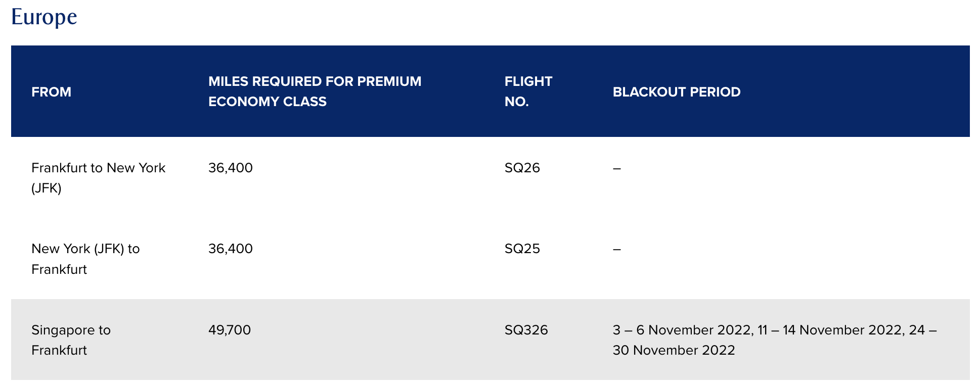Click the Europe section heading
The height and width of the screenshot is (386, 980).
44,17
